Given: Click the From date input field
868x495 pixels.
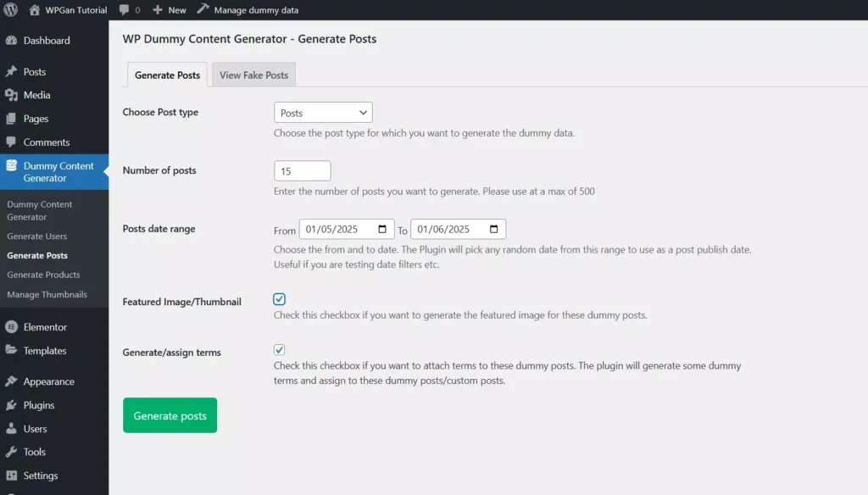Looking at the screenshot, I should 347,229.
